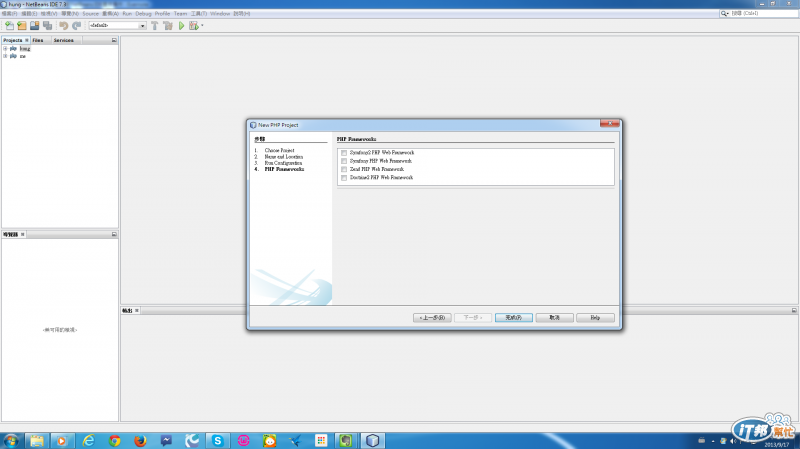Click the Redo arrow in the toolbar
Screen dimensions: 800x449
[77, 26]
